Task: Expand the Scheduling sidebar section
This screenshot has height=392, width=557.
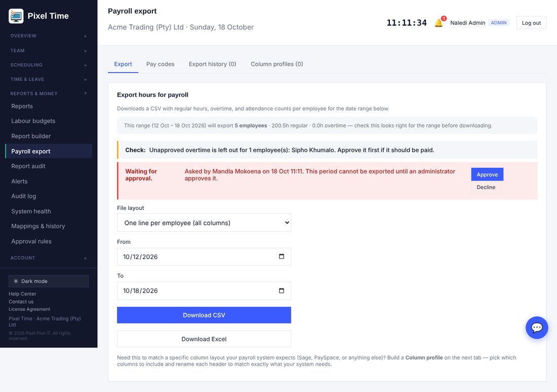Action: (x=49, y=65)
